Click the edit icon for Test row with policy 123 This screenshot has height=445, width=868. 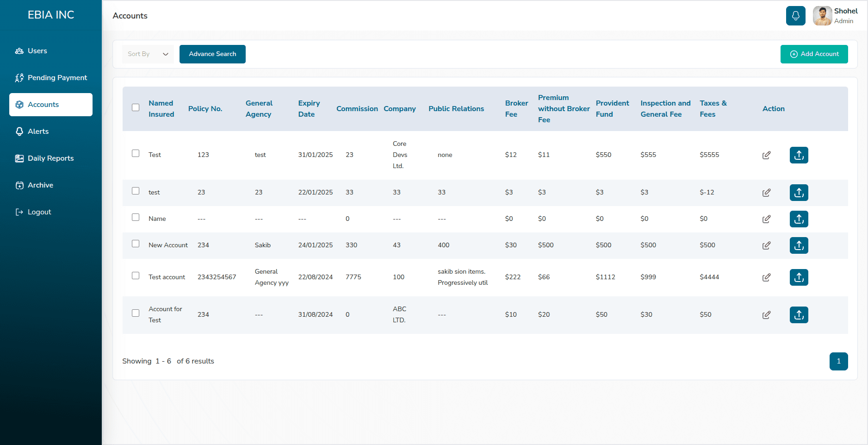(x=766, y=155)
